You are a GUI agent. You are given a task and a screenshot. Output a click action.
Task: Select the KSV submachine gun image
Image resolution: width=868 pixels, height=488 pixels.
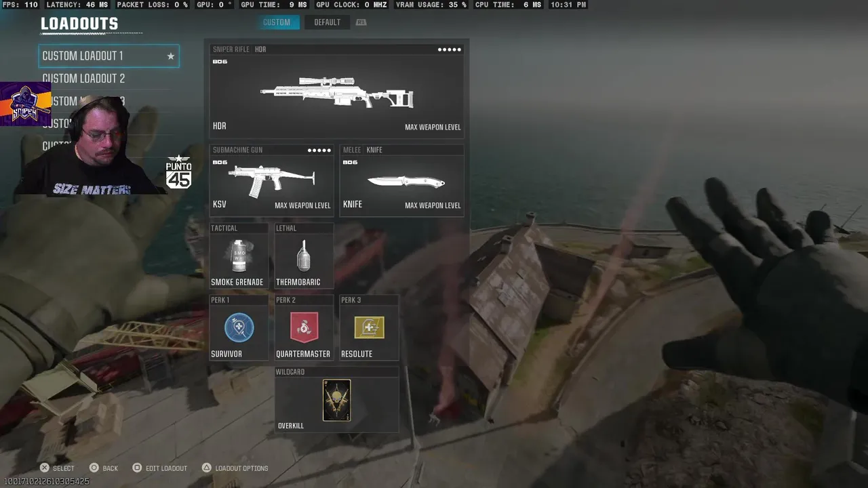click(x=271, y=180)
